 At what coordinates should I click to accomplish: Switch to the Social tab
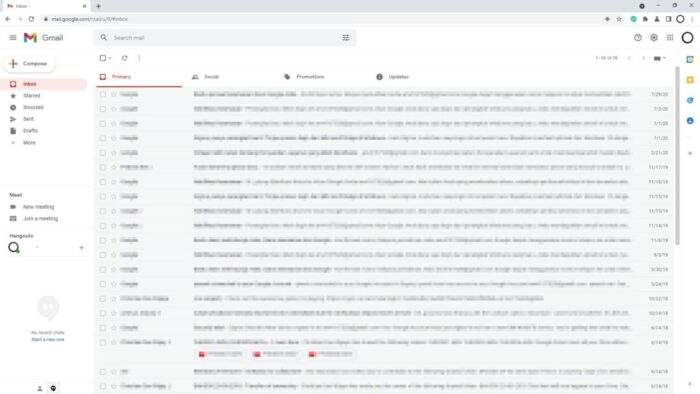211,77
